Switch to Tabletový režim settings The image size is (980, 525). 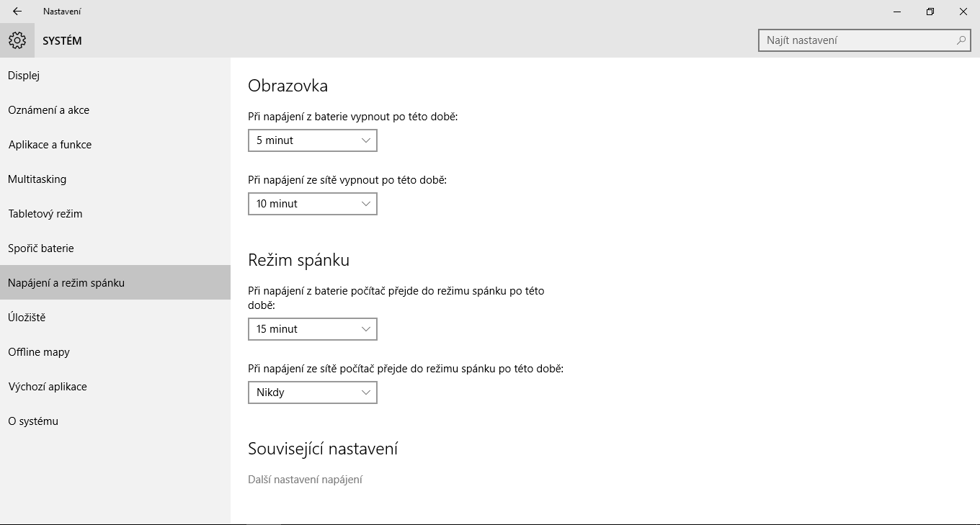[x=45, y=214]
